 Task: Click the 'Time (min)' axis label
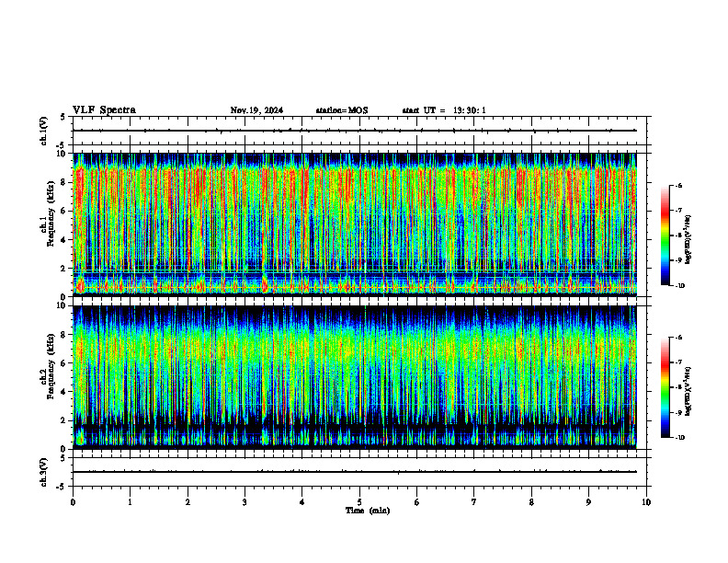(368, 511)
